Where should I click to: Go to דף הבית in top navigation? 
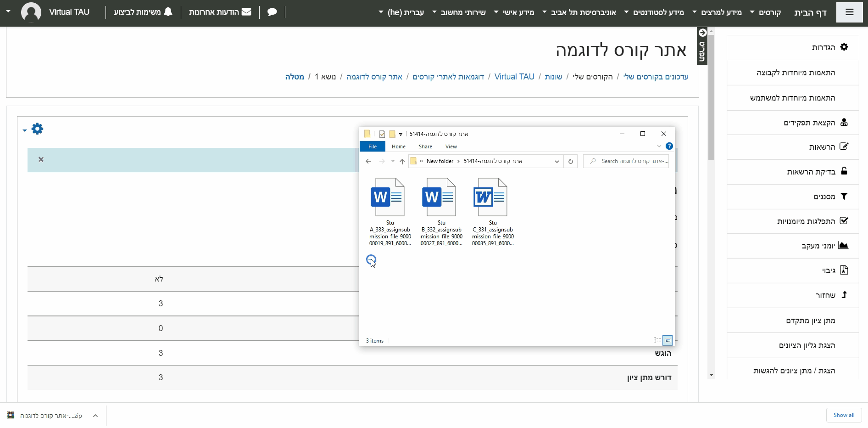(810, 12)
